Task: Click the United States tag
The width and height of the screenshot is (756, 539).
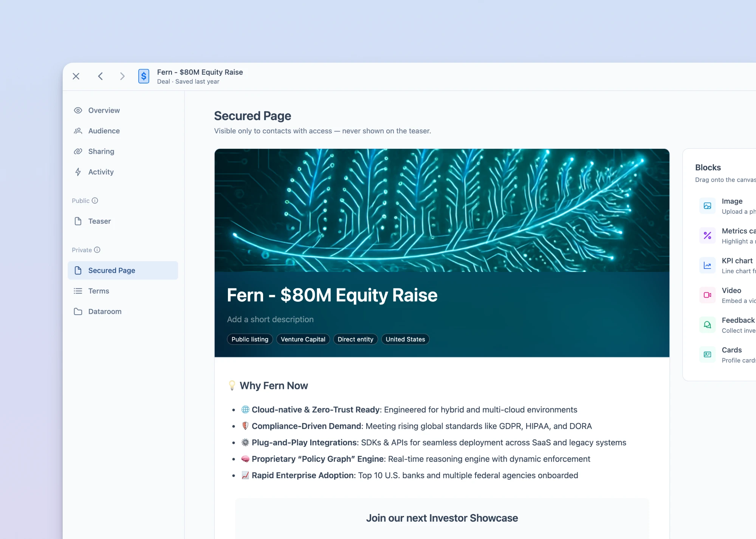Action: click(405, 339)
